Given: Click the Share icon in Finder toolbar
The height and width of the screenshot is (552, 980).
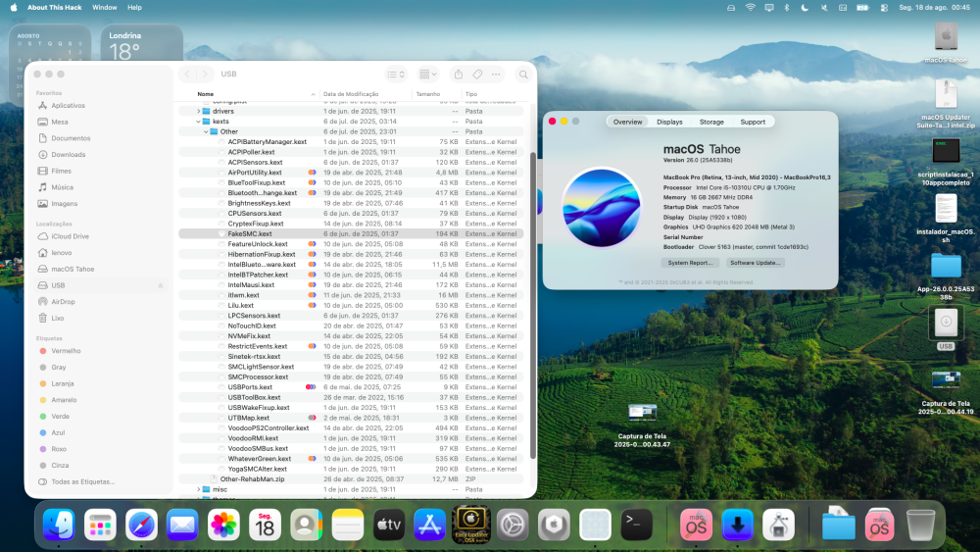Looking at the screenshot, I should [x=458, y=74].
